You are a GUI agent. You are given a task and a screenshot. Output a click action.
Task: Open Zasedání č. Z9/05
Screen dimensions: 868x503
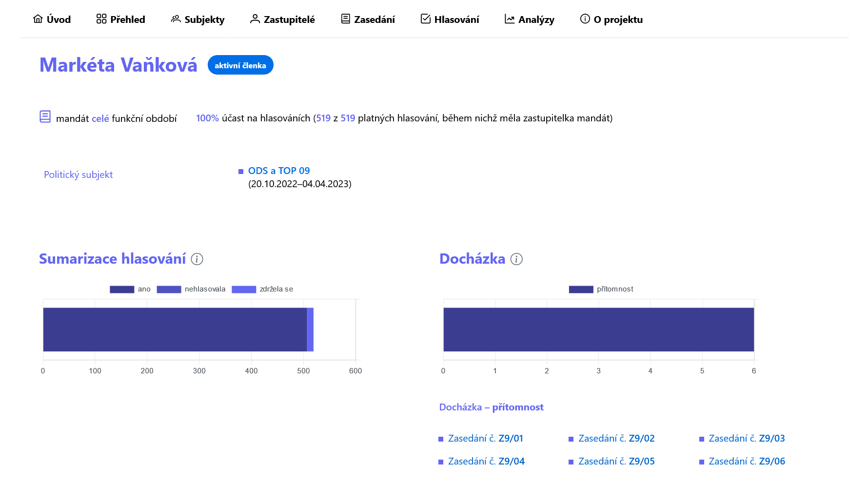click(616, 461)
